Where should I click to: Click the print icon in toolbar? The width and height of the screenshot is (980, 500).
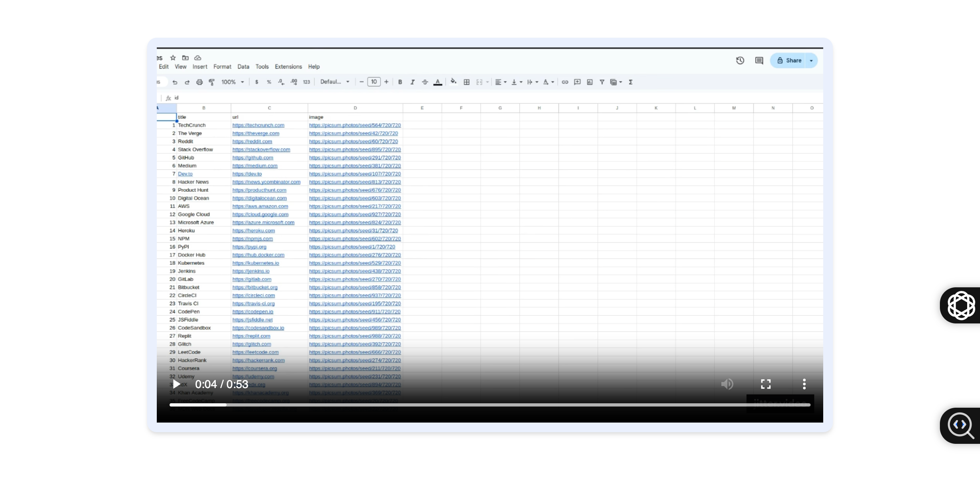point(199,82)
